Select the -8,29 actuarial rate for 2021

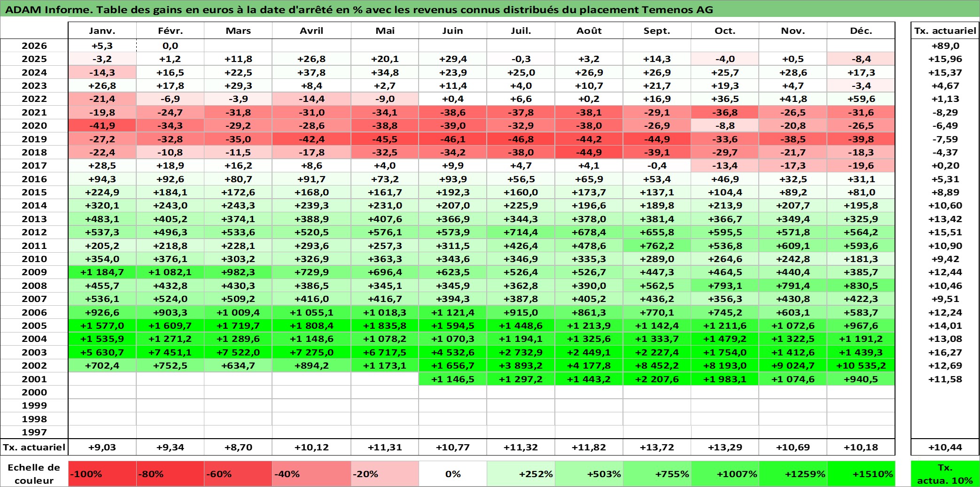click(x=945, y=112)
